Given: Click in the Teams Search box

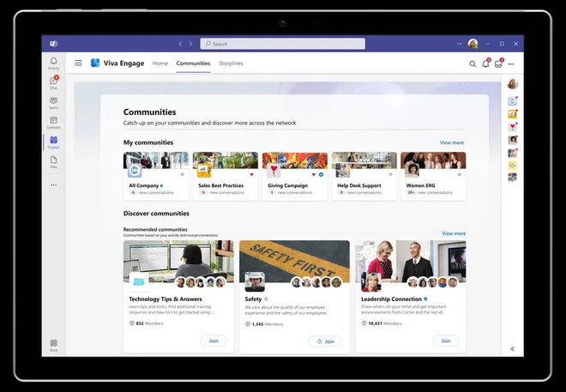Looking at the screenshot, I should [x=283, y=44].
